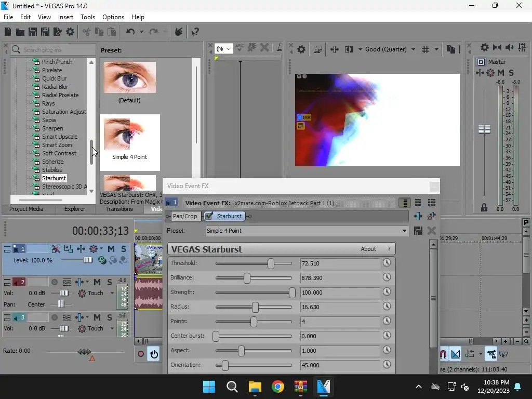
Task: Click the Search plug-ins field
Action: [x=54, y=49]
